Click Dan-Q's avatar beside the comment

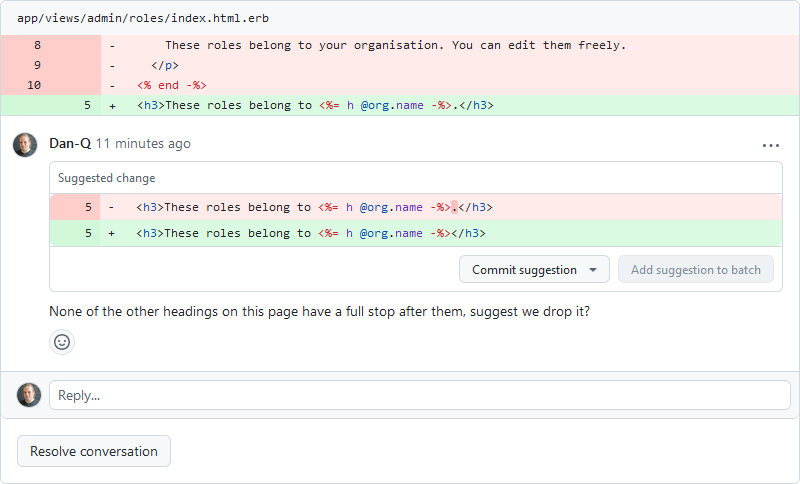point(25,145)
